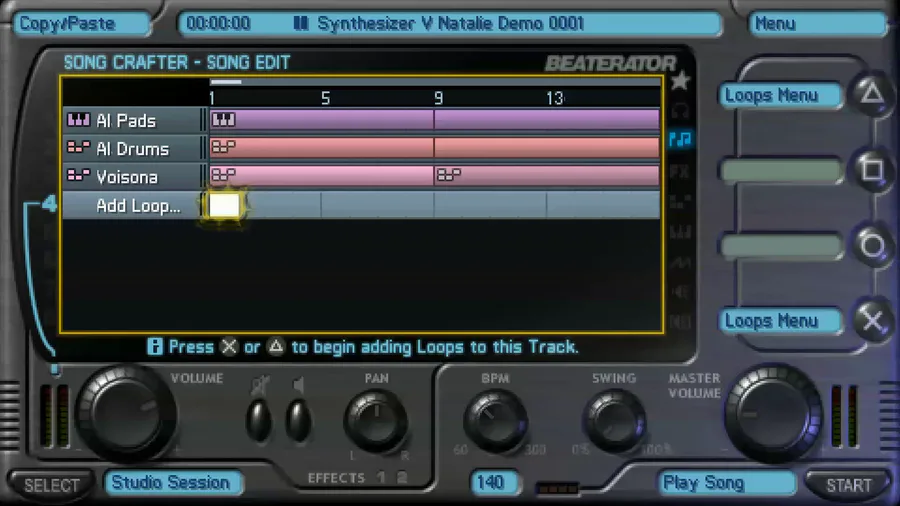Adjust the MASTER VOLUME knob
The width and height of the screenshot is (900, 506).
pyautogui.click(x=773, y=414)
